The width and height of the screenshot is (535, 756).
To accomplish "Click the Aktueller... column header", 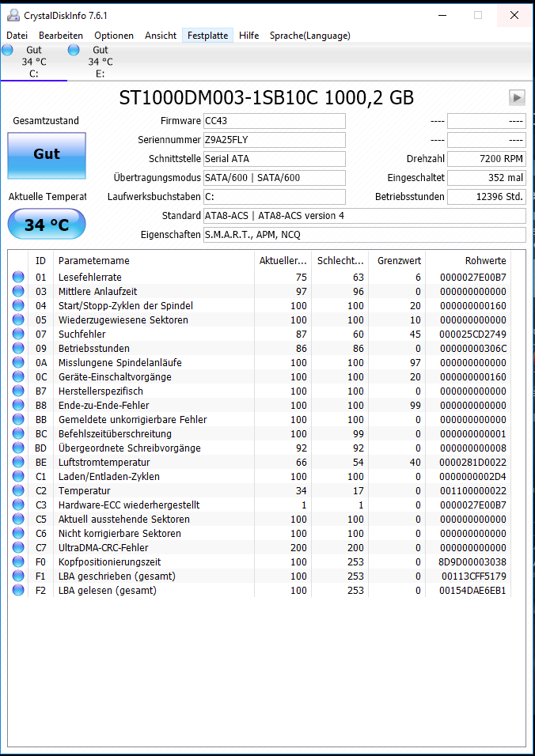I will point(283,261).
